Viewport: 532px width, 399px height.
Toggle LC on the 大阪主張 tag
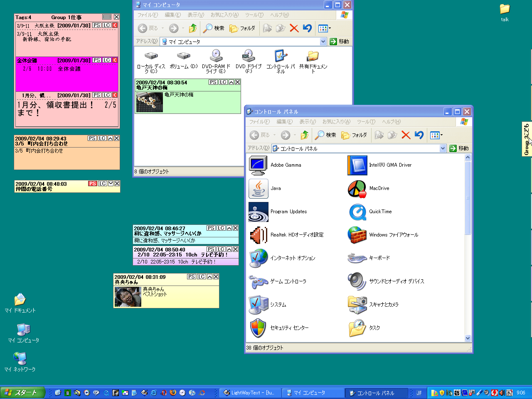coord(107,25)
